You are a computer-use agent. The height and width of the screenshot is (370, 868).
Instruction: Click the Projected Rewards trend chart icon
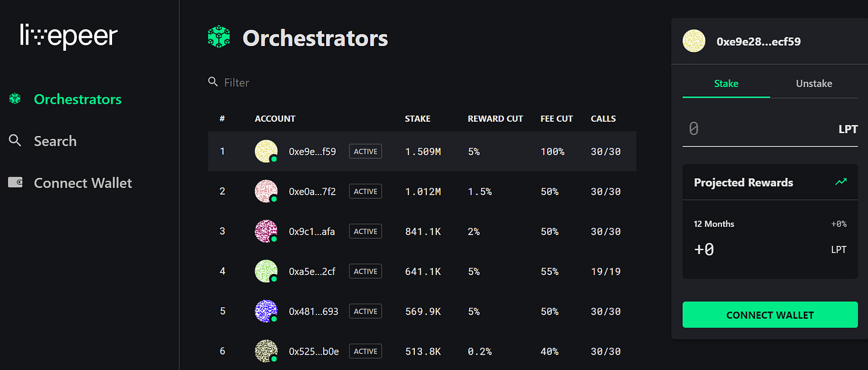pyautogui.click(x=841, y=182)
